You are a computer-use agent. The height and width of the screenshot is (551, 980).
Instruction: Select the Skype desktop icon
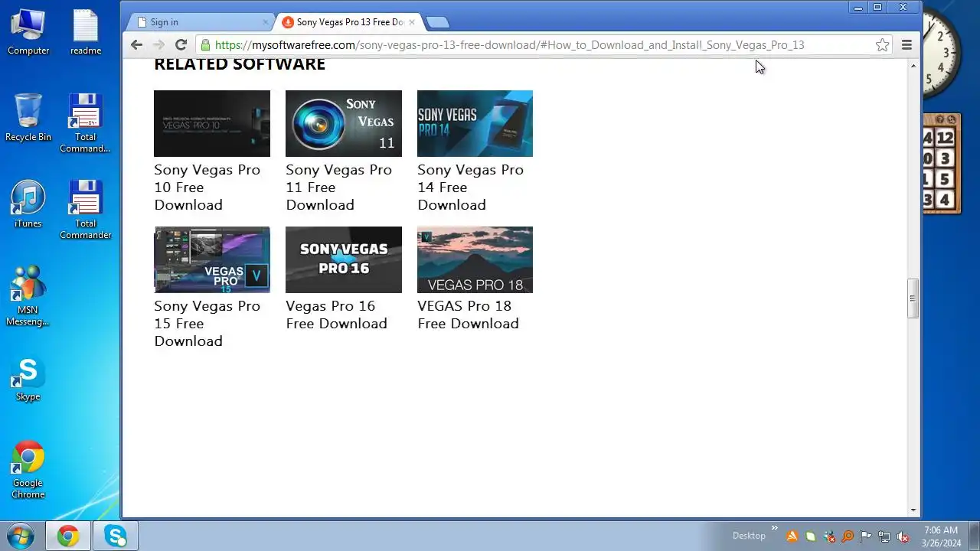(x=28, y=380)
